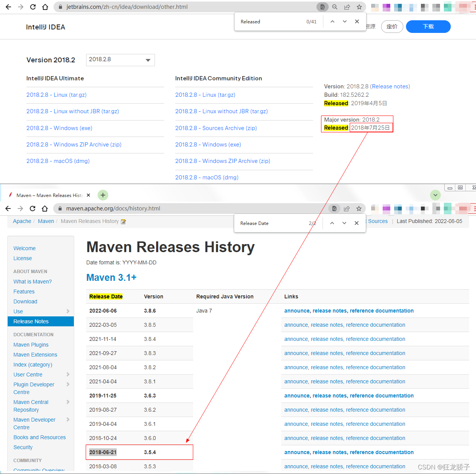476x474 pixels.
Task: Click the back arrow in the Maven browser window
Action: [8, 208]
